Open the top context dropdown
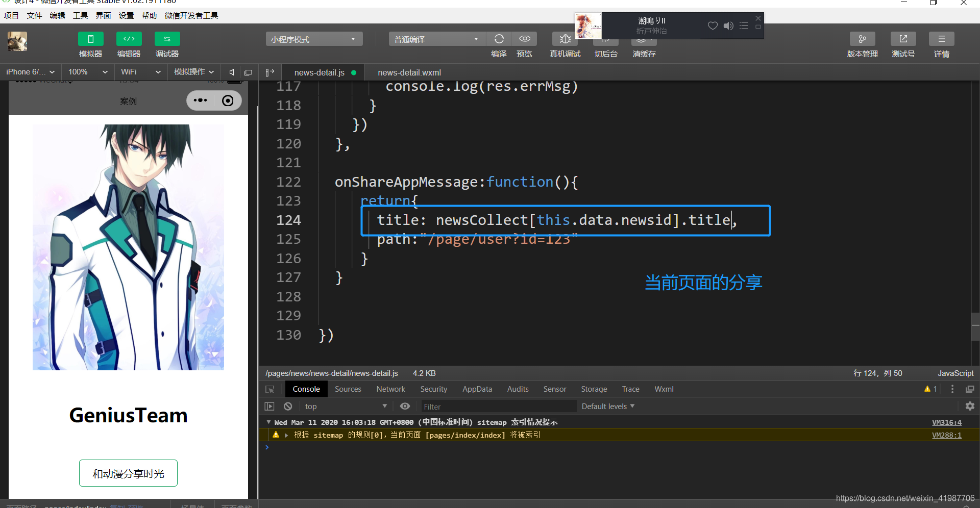 click(x=346, y=407)
